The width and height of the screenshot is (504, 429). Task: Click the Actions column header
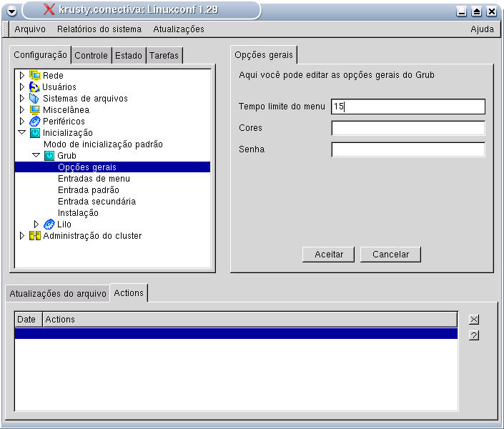click(x=249, y=320)
